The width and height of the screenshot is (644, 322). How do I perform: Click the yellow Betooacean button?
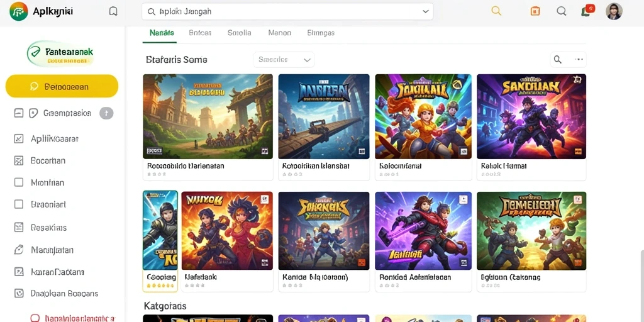[x=62, y=86]
